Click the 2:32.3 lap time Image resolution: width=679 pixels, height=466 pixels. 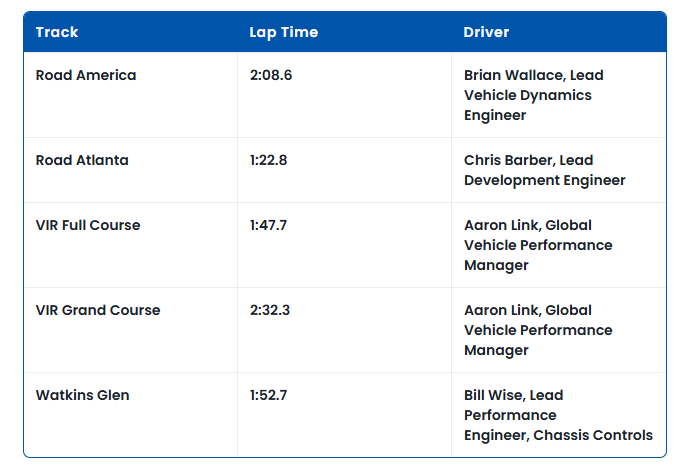[270, 310]
